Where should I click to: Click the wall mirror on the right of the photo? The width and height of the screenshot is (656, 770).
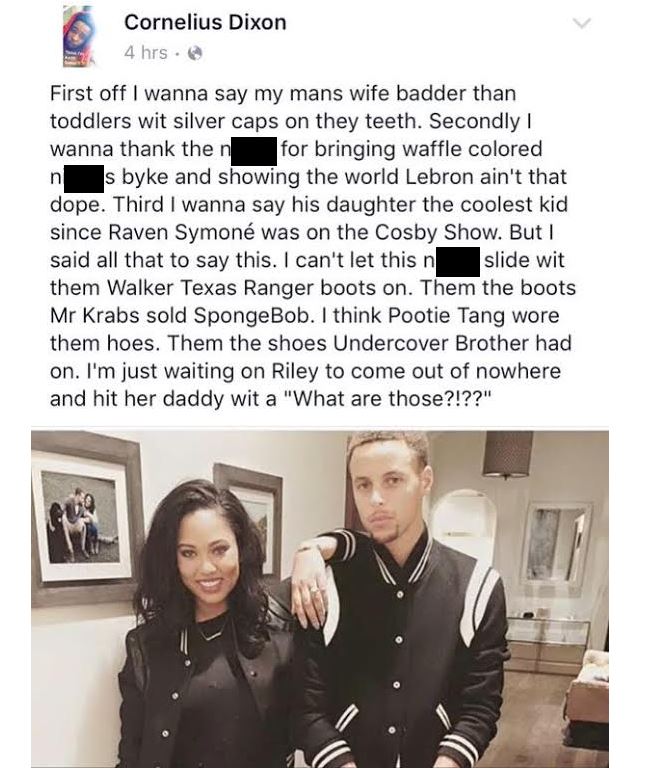558,542
